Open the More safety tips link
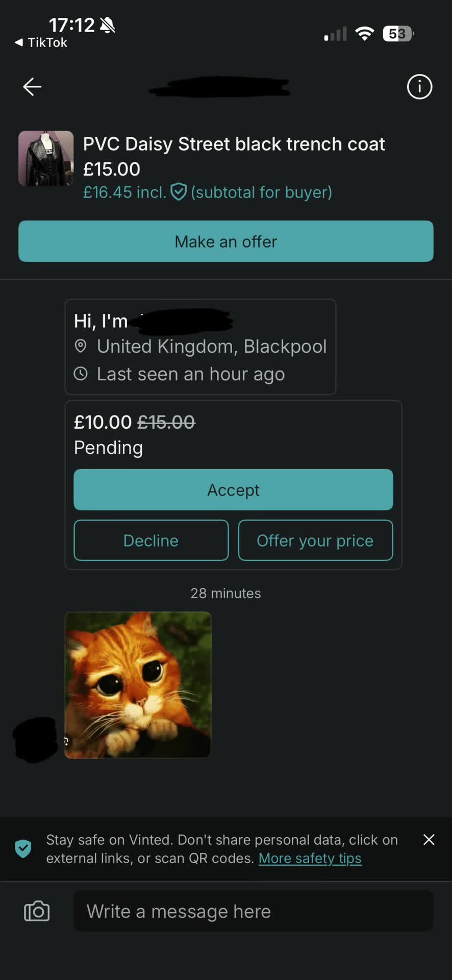452x980 pixels. [310, 859]
